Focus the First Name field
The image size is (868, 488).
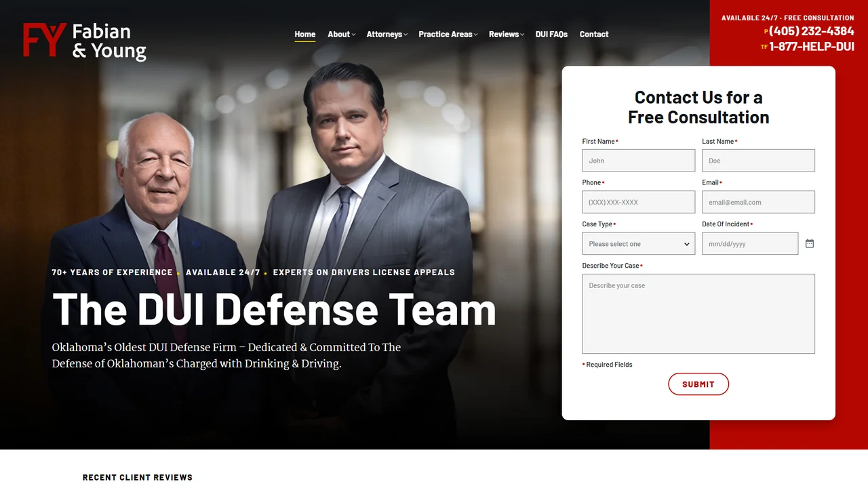point(639,161)
